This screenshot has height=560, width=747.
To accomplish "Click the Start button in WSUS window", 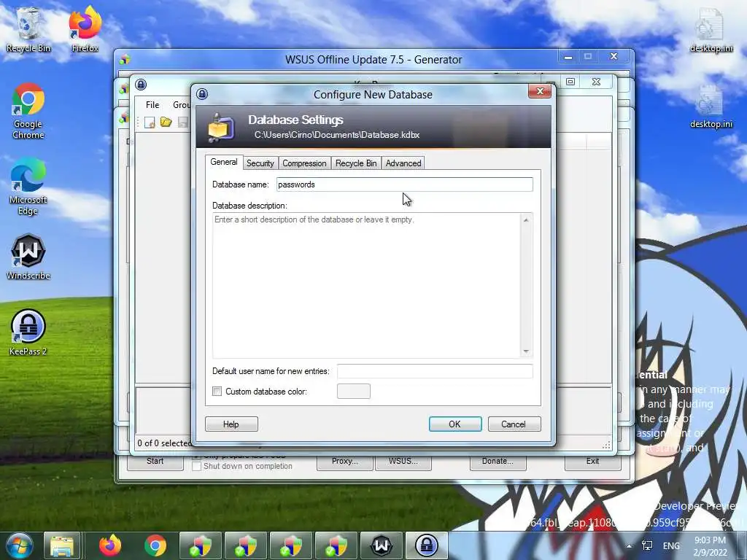I will pyautogui.click(x=155, y=462).
